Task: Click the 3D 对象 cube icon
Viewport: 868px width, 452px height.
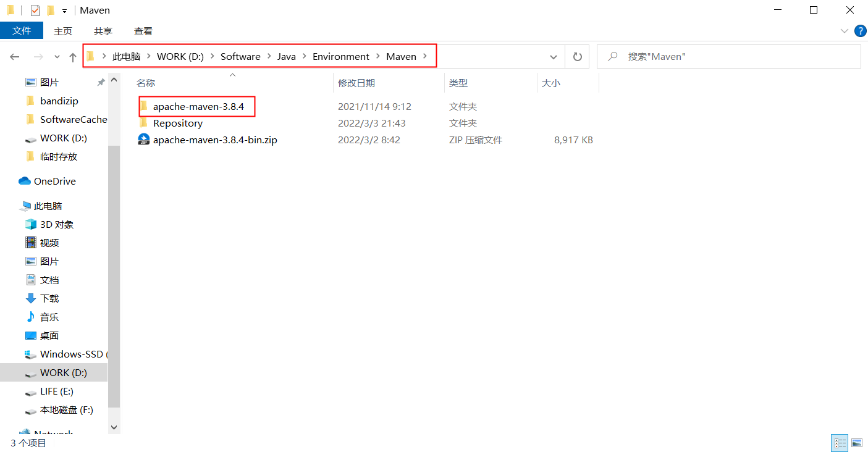Action: point(31,224)
